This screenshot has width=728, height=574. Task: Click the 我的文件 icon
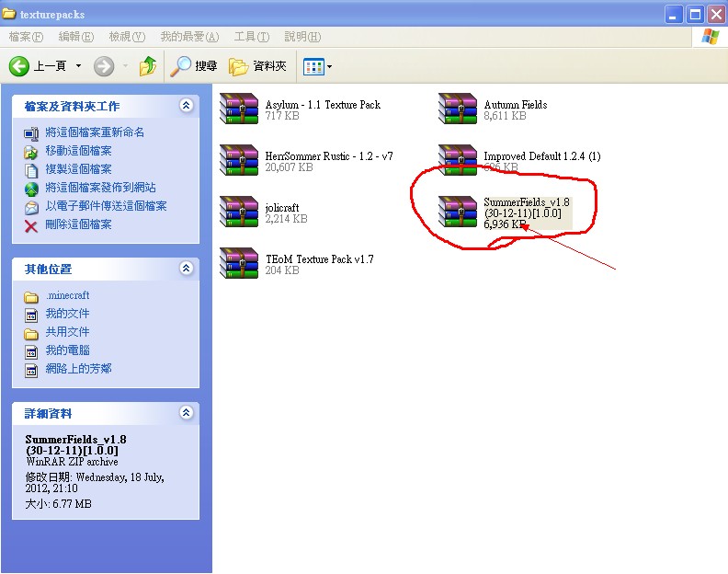pyautogui.click(x=31, y=316)
